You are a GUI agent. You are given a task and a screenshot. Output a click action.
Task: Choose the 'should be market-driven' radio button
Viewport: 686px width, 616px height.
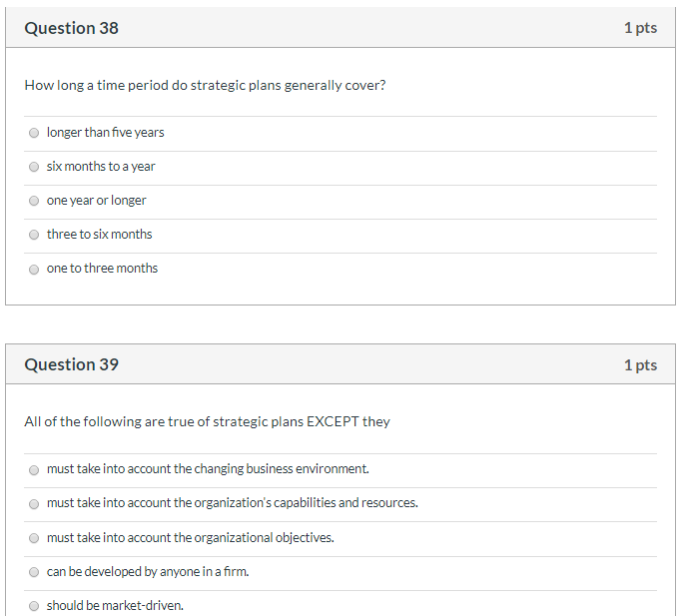pos(34,606)
